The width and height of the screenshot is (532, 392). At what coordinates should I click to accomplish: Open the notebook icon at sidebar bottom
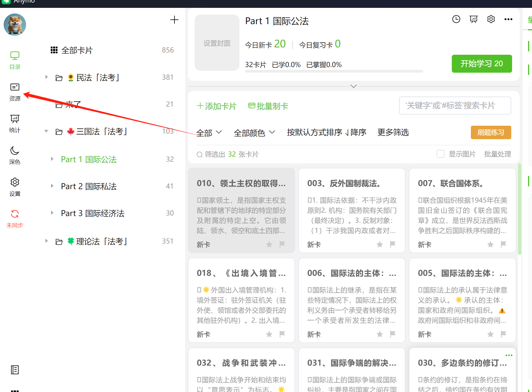[x=15, y=370]
